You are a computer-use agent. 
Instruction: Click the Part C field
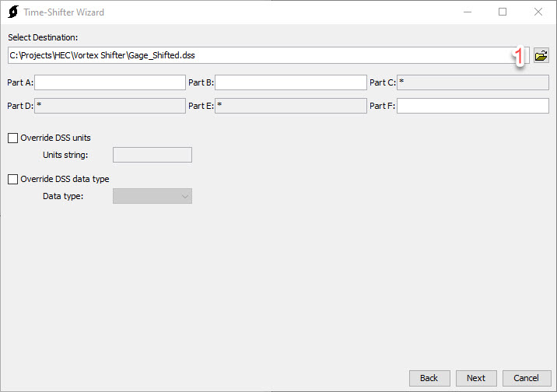(x=473, y=82)
